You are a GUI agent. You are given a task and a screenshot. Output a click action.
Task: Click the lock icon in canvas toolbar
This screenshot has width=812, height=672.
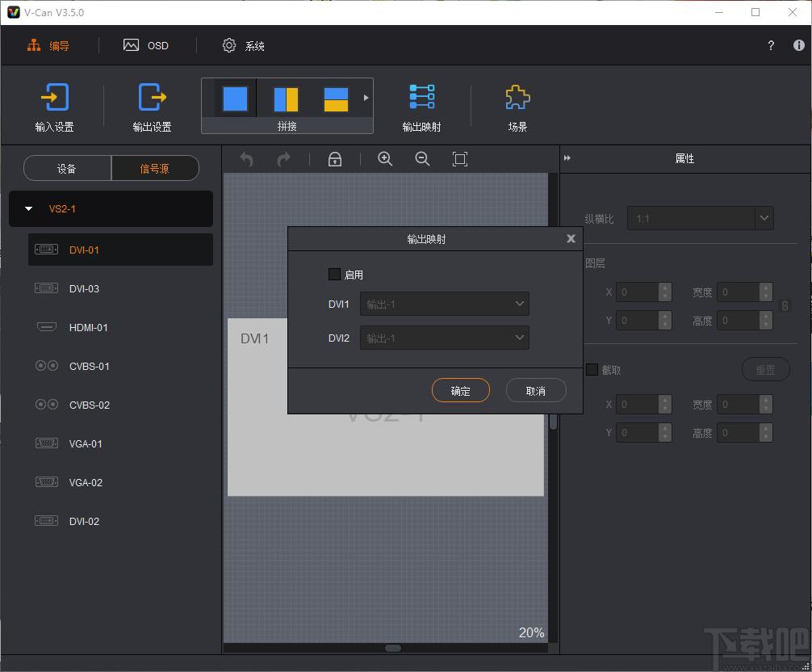point(335,159)
